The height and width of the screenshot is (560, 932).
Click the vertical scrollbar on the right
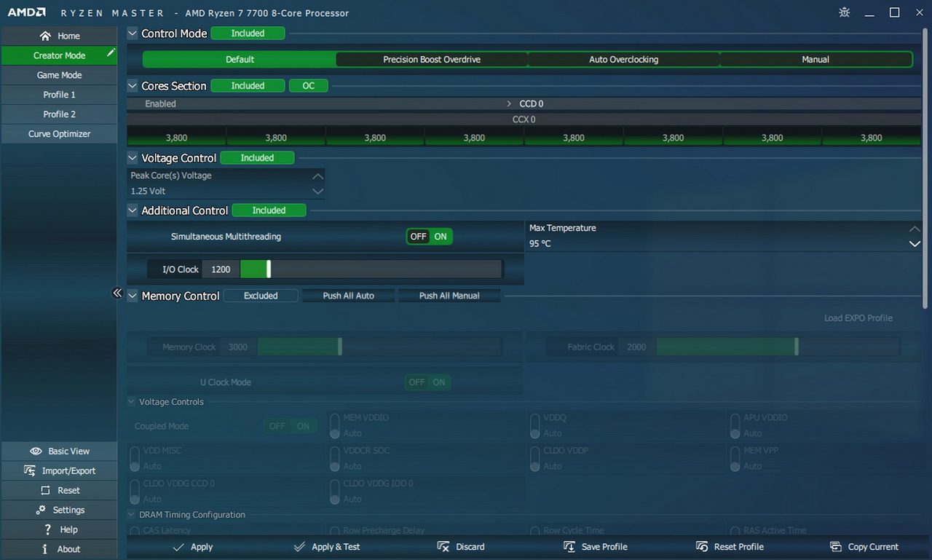925,167
